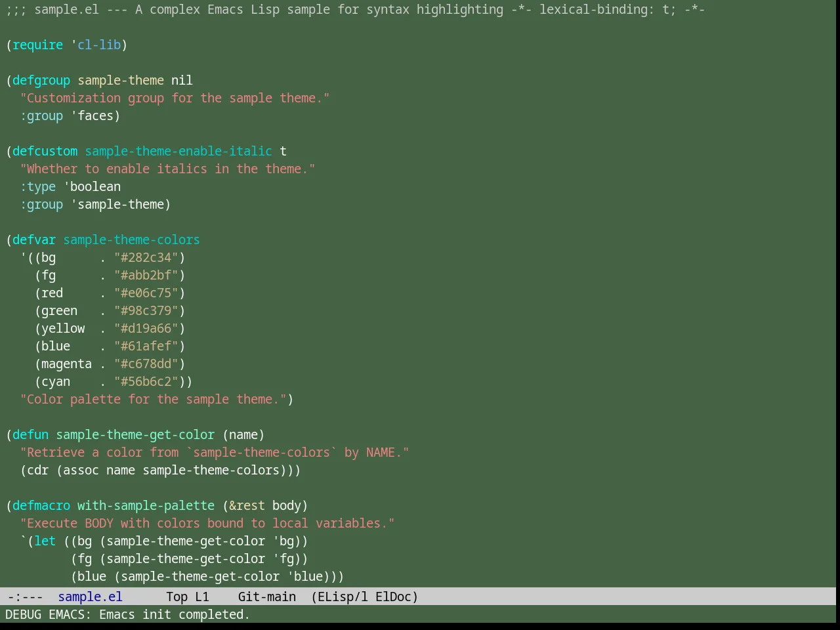
Task: Click the "#282c34" color string
Action: coord(146,257)
